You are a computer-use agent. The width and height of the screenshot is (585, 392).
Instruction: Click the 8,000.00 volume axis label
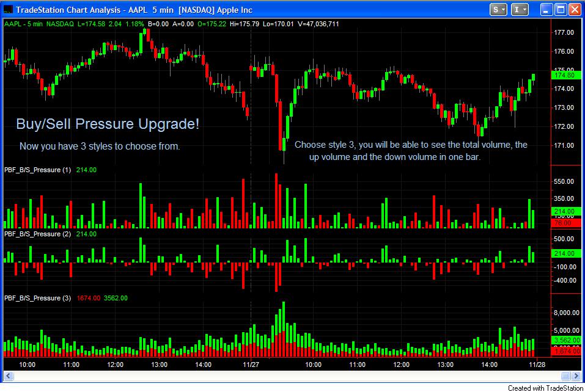click(566, 313)
